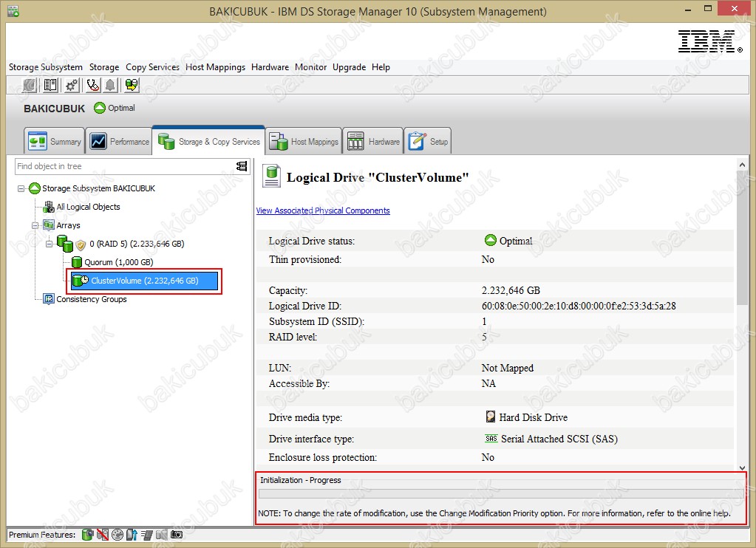The image size is (756, 548).
Task: Open the Monitor menu
Action: click(x=311, y=67)
